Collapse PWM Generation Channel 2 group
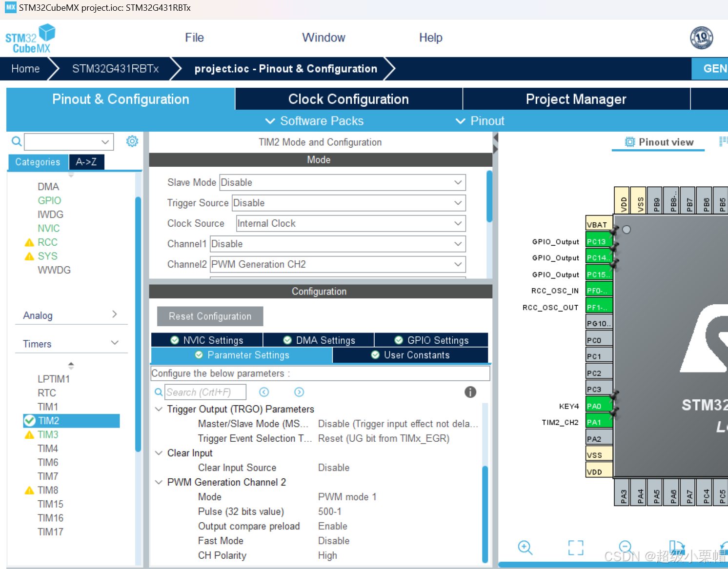Viewport: 728px width, 569px height. pos(159,482)
